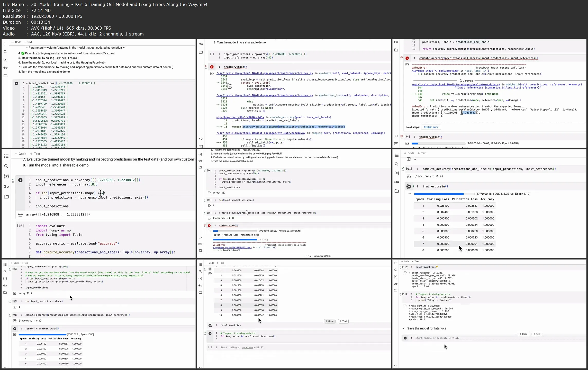The height and width of the screenshot is (370, 588).
Task: Run the empty cell under Save the model heading
Action: coord(405,338)
